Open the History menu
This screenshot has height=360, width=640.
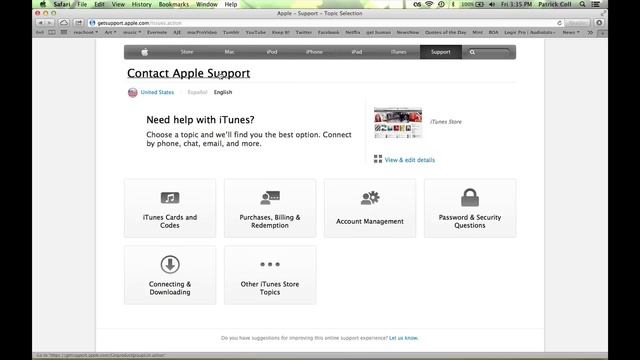click(x=142, y=4)
